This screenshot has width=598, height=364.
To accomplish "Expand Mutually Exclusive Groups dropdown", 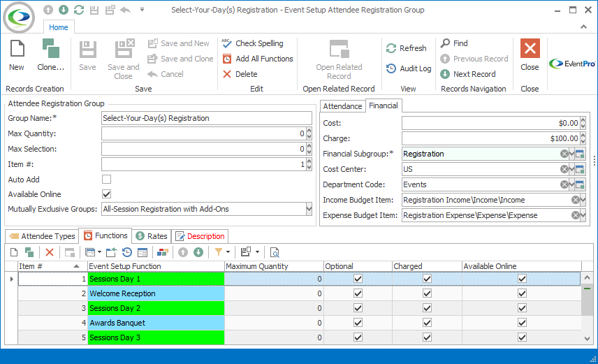I will point(309,209).
